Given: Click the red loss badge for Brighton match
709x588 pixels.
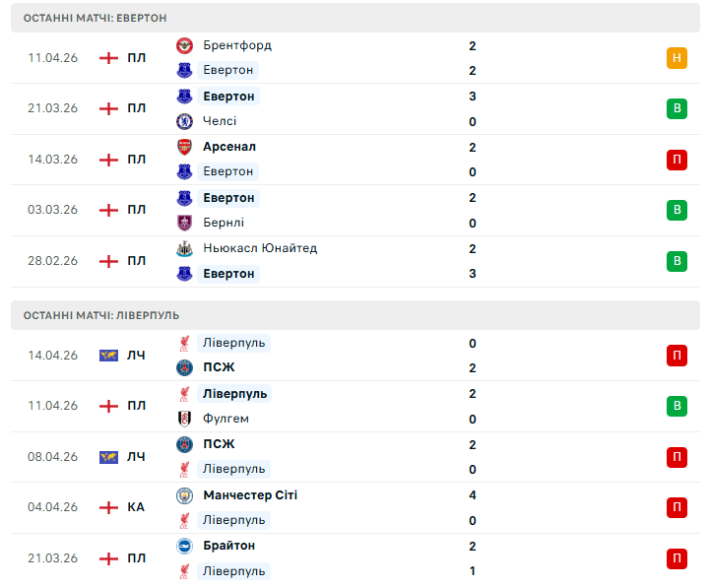Looking at the screenshot, I should [x=677, y=558].
